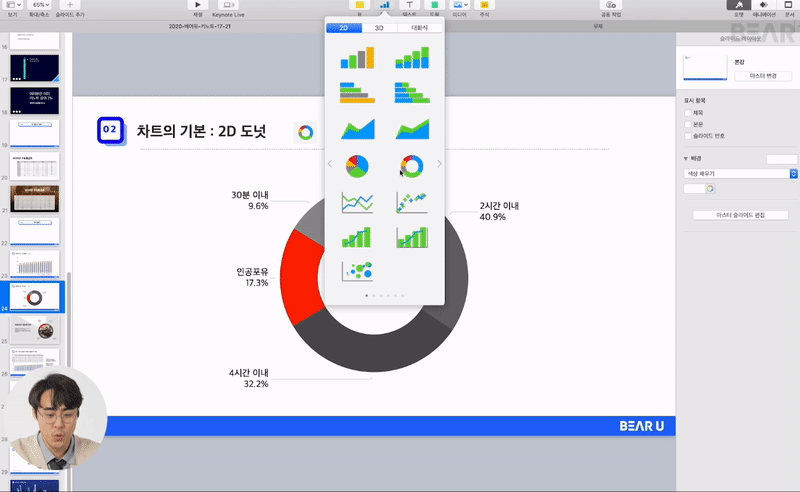
Task: Click the master layout preview thumbnail
Action: pos(705,67)
